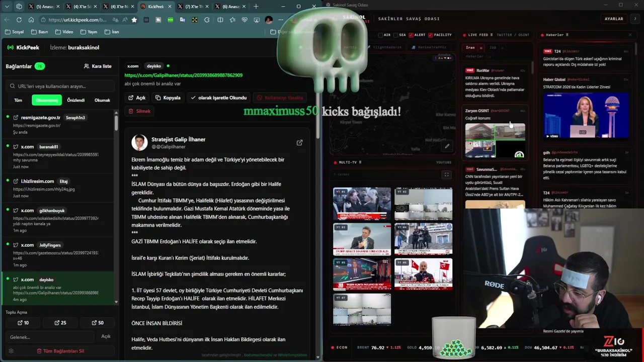The image size is (644, 362).
Task: Select MarineTraffic map source tab
Action: 429,47
